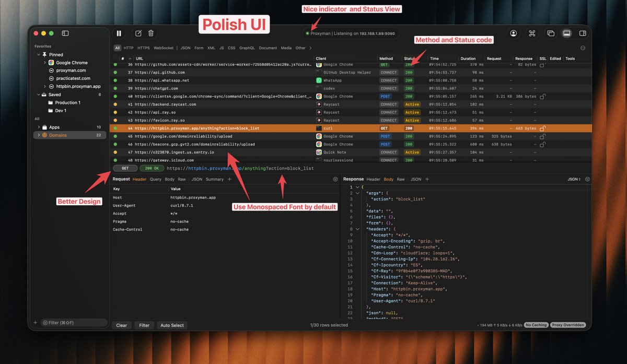Open the Request Header tab
The width and height of the screenshot is (627, 364).
(x=140, y=179)
